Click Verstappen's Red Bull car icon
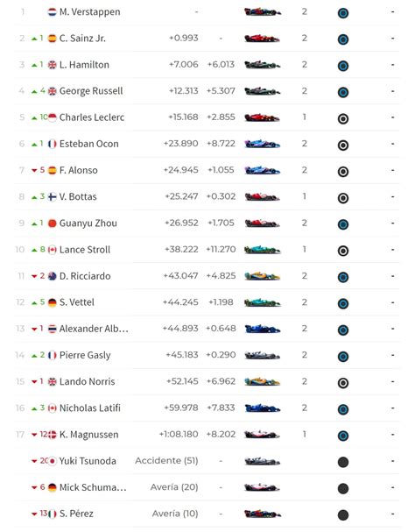 pyautogui.click(x=263, y=12)
